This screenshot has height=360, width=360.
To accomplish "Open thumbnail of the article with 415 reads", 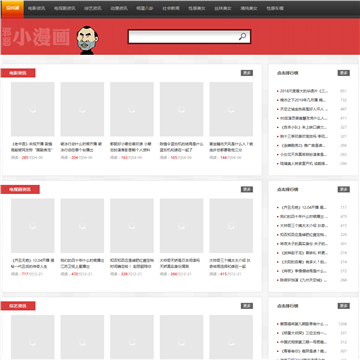I will coord(231,226).
